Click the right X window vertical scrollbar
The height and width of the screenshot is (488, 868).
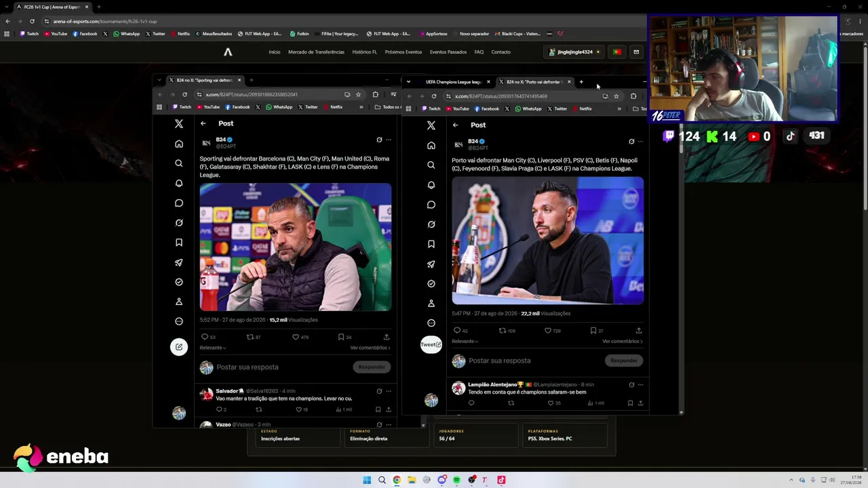coord(681,140)
